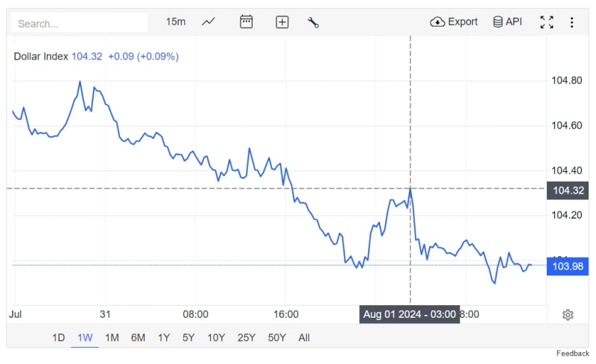Click the Search input field

[x=79, y=23]
